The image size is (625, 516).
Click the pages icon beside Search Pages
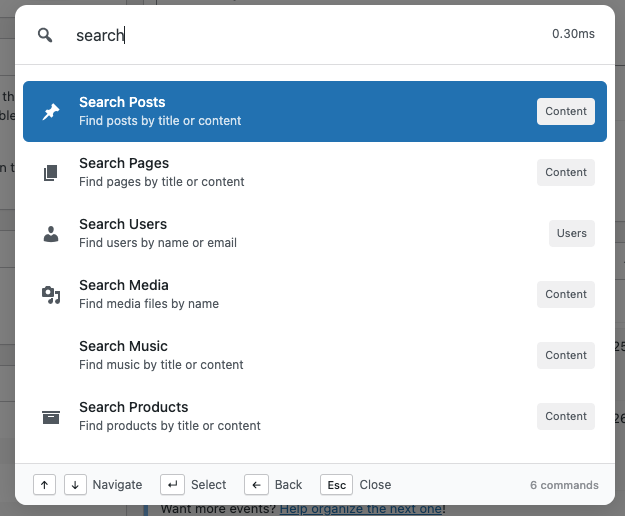[x=51, y=173]
